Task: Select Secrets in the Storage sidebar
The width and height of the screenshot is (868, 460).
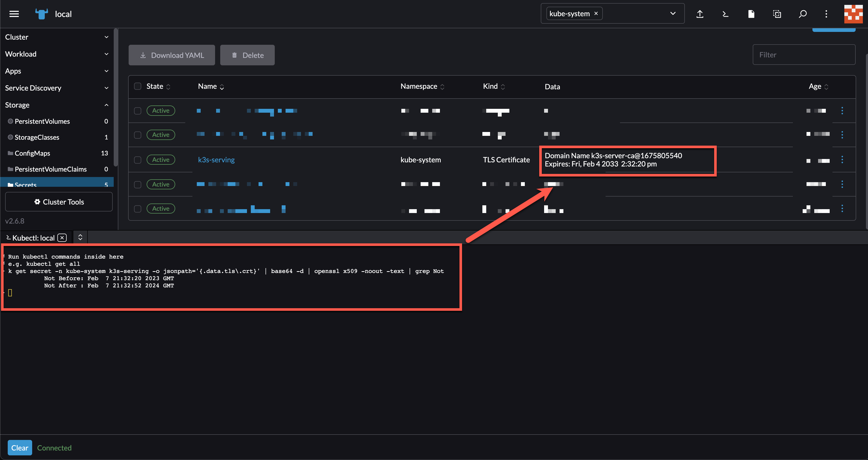Action: (x=26, y=185)
